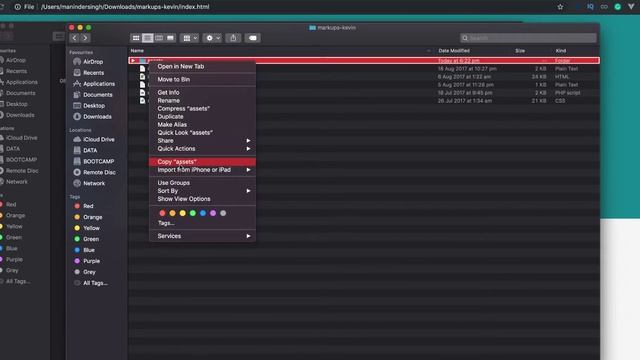Choose Show View Options
The width and height of the screenshot is (640, 360).
coord(202,199)
